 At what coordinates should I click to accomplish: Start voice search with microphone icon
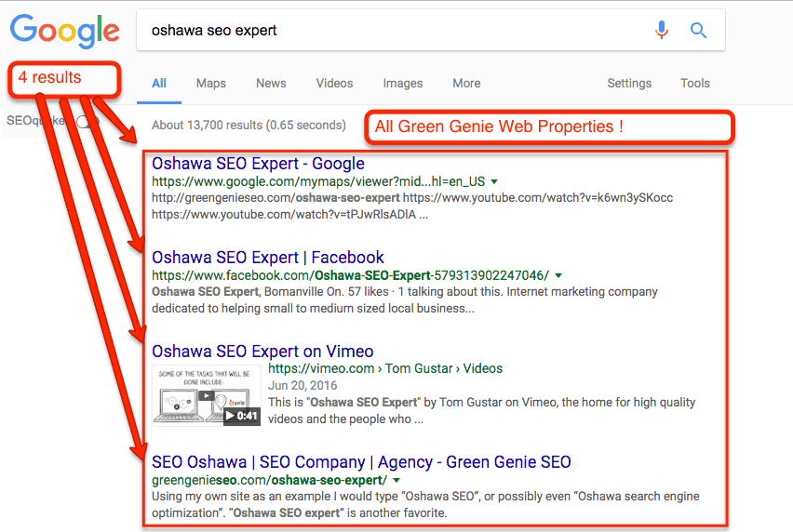click(662, 31)
